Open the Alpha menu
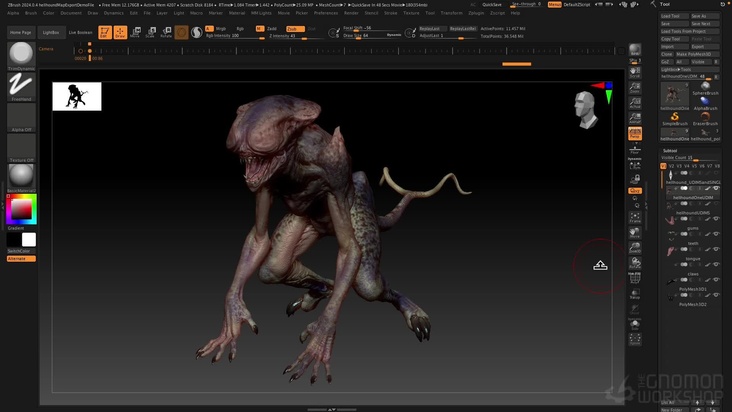This screenshot has width=732, height=412. (x=13, y=13)
